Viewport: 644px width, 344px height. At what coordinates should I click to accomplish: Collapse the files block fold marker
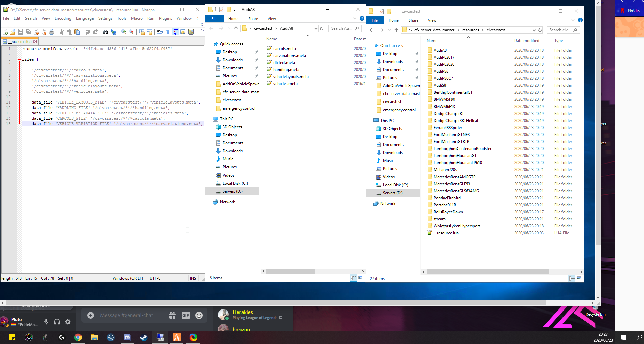click(19, 59)
